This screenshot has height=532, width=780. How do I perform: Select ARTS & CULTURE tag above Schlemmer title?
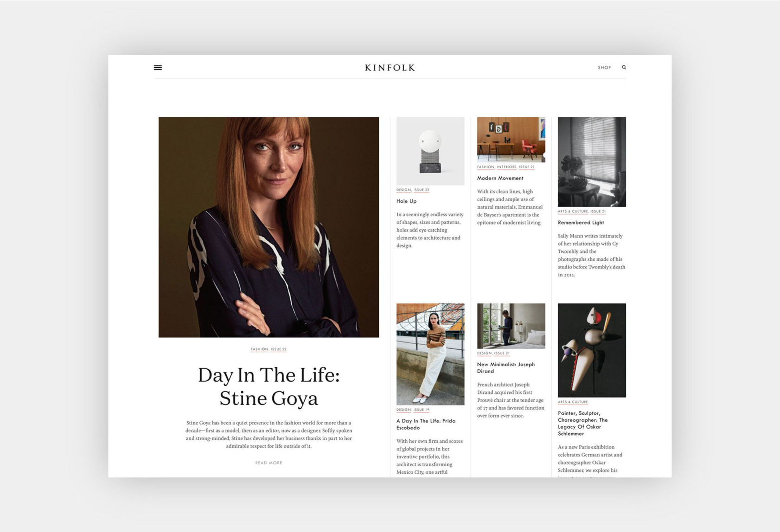(x=573, y=402)
